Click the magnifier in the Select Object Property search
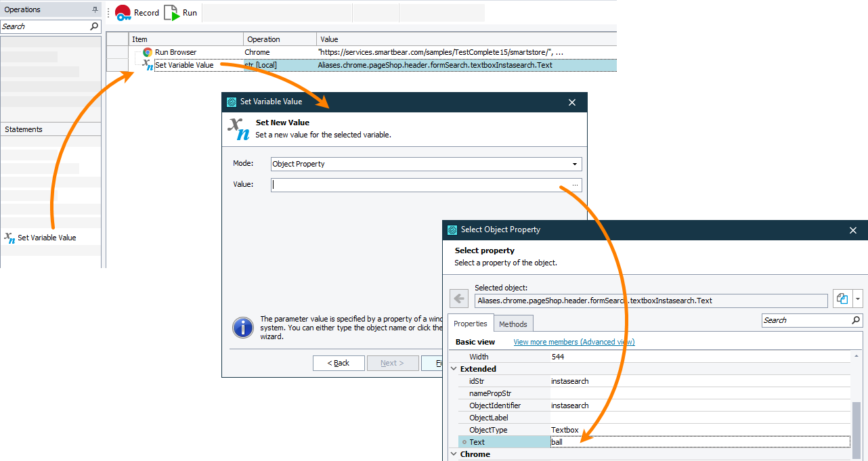868x461 pixels. click(x=856, y=320)
